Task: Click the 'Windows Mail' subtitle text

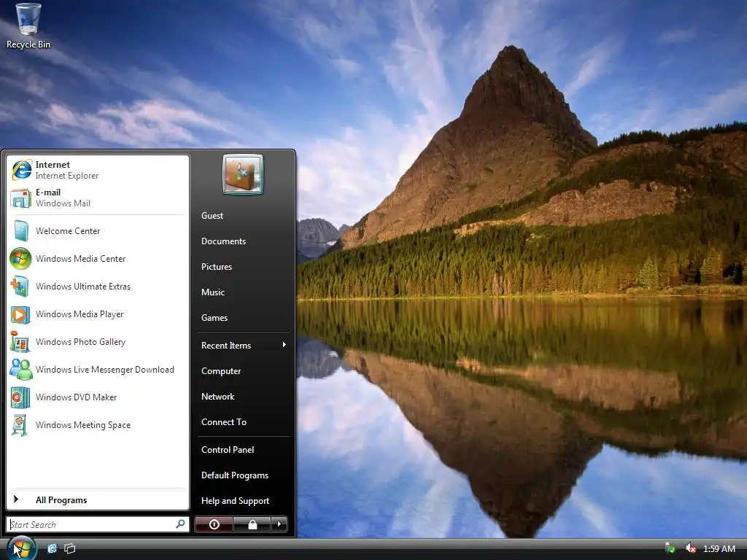Action: (x=63, y=203)
